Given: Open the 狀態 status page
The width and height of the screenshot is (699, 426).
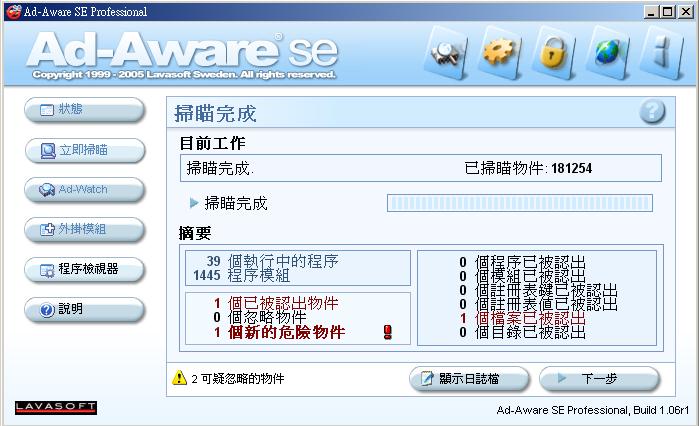Looking at the screenshot, I should tap(85, 110).
